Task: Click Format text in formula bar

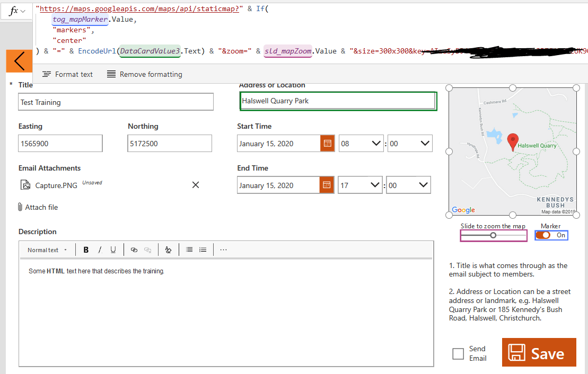Action: pyautogui.click(x=67, y=74)
